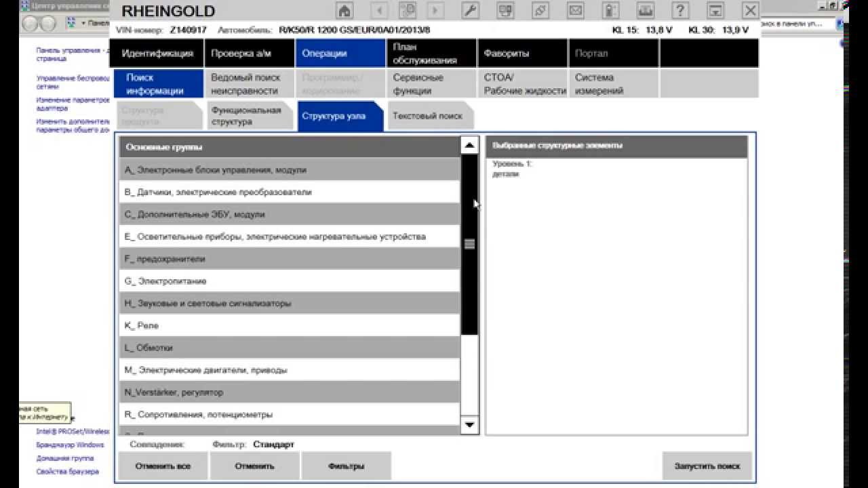Open Домашняя группа link in Control Panel

tap(64, 458)
